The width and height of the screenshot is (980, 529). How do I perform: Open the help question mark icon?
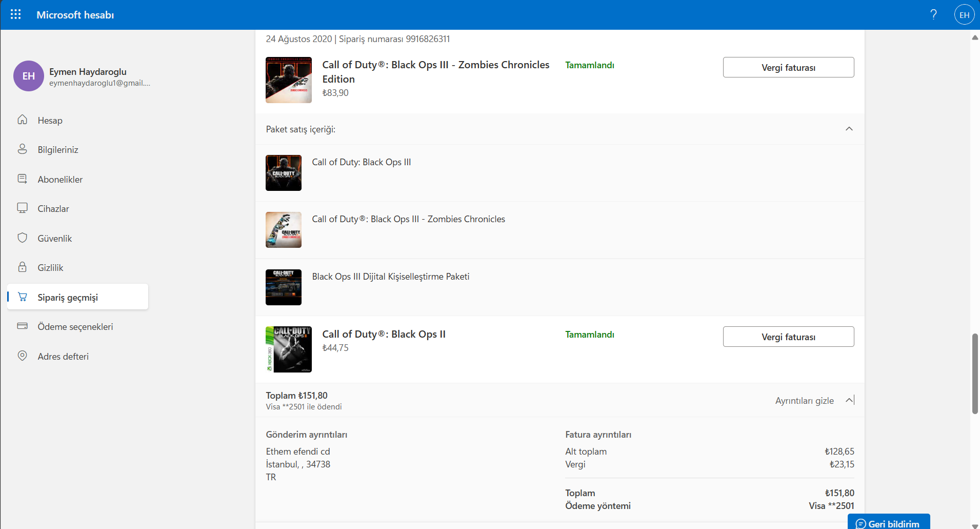933,14
